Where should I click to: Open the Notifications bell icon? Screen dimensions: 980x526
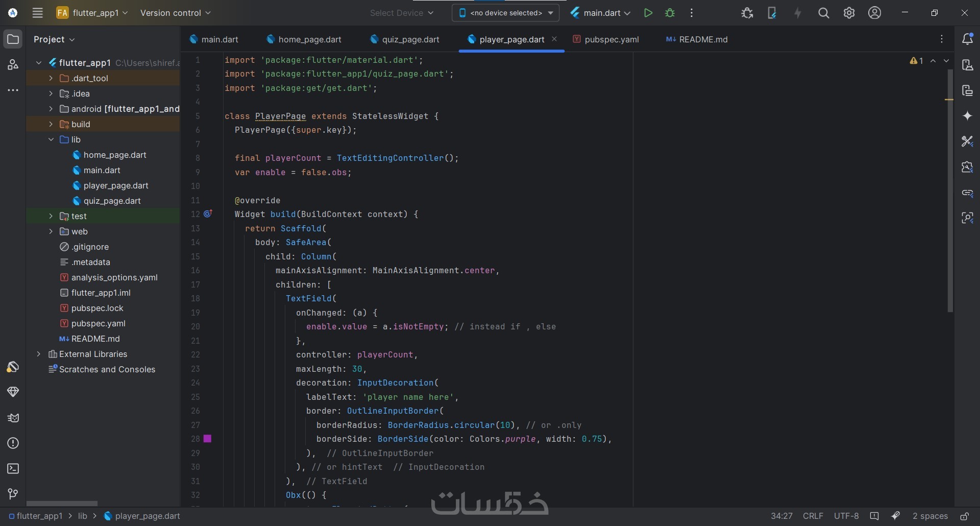(x=967, y=39)
